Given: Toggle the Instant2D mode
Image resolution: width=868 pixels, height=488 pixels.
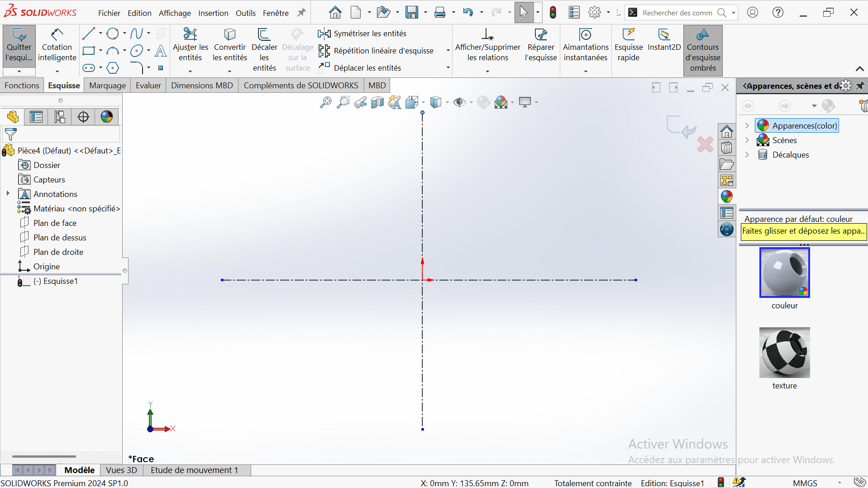Looking at the screenshot, I should pos(664,40).
